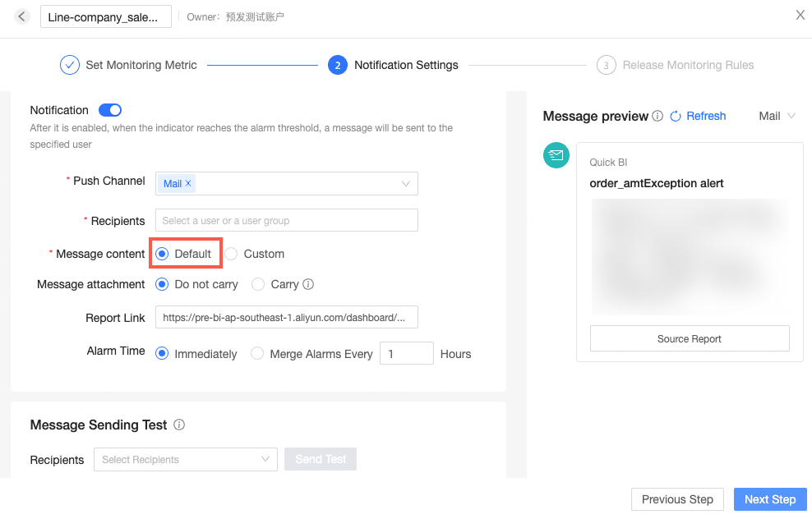Turn off the Notification toggle
This screenshot has width=812, height=519.
coord(109,109)
